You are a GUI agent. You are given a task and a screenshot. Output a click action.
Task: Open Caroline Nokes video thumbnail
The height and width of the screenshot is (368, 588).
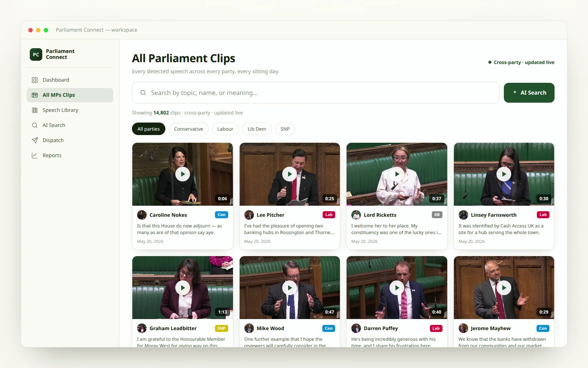click(183, 174)
